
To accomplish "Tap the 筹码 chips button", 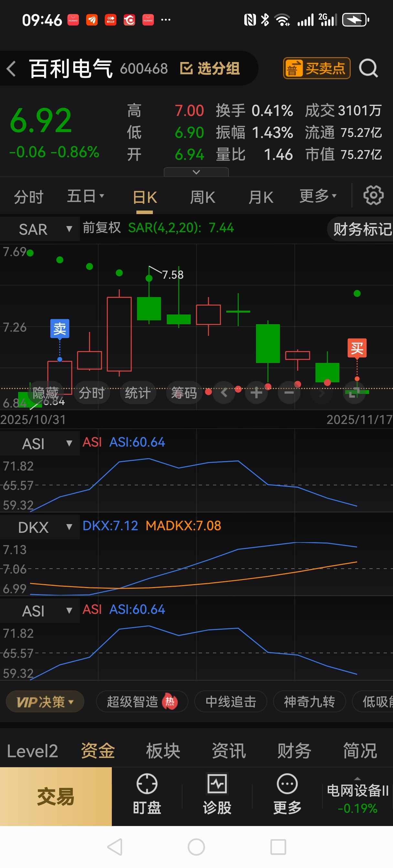I will coord(184,393).
